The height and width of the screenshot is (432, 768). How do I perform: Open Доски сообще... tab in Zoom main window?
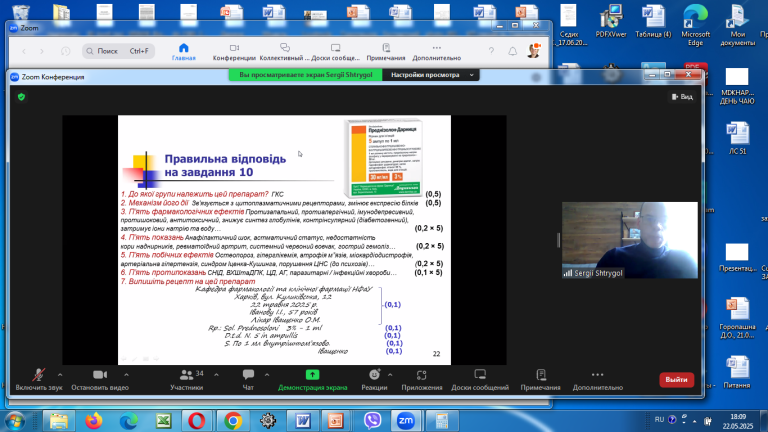point(336,51)
